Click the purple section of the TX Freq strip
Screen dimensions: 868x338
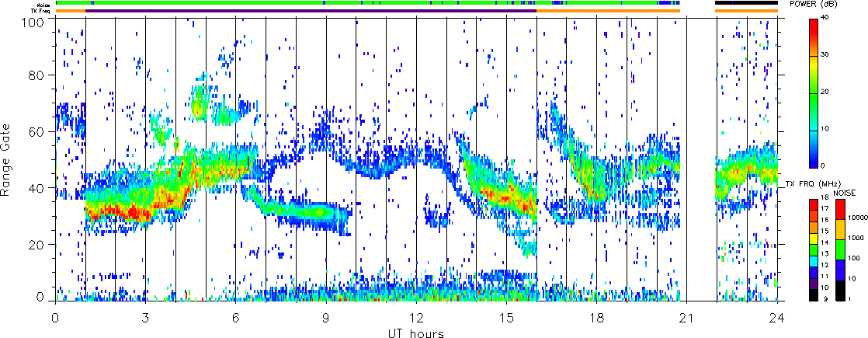311,11
